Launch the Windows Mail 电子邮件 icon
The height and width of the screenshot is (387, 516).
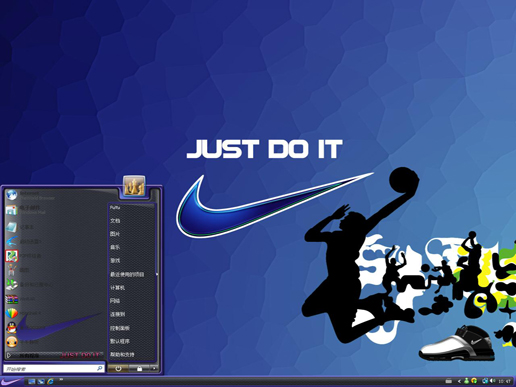(x=12, y=210)
